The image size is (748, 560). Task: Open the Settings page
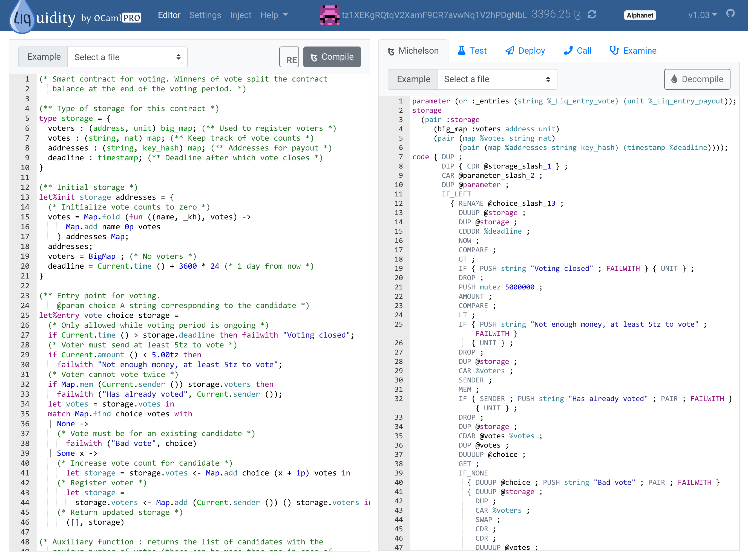point(205,15)
